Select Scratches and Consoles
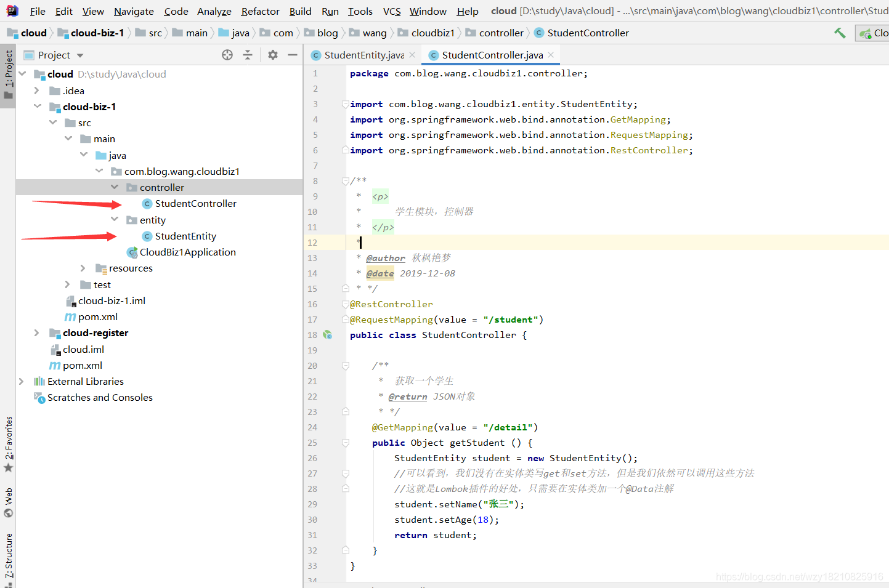889x588 pixels. pyautogui.click(x=100, y=398)
